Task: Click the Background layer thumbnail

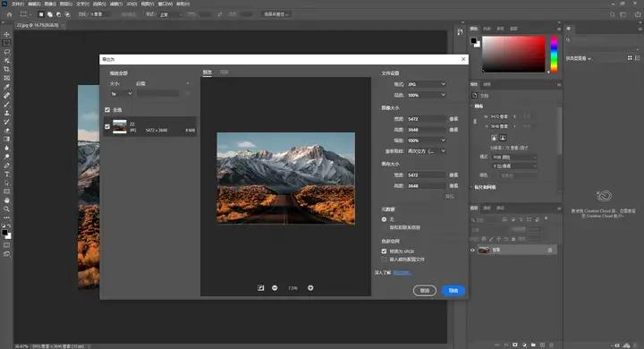Action: pyautogui.click(x=484, y=250)
